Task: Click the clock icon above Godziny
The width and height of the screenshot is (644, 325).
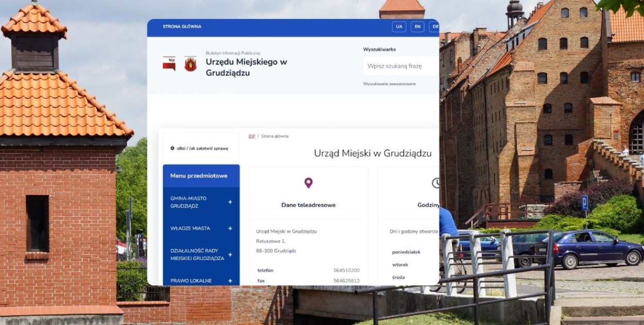Action: pos(436,183)
